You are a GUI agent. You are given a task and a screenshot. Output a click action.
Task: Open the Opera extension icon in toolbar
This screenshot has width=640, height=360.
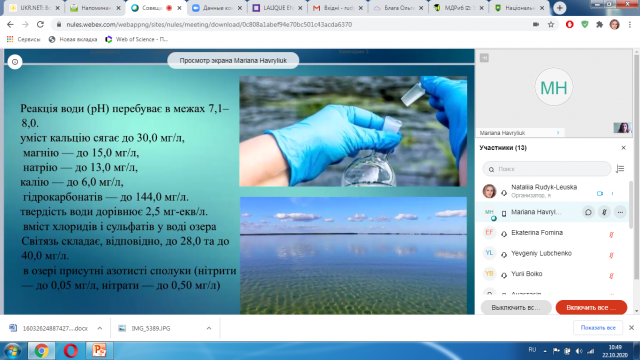point(569,24)
